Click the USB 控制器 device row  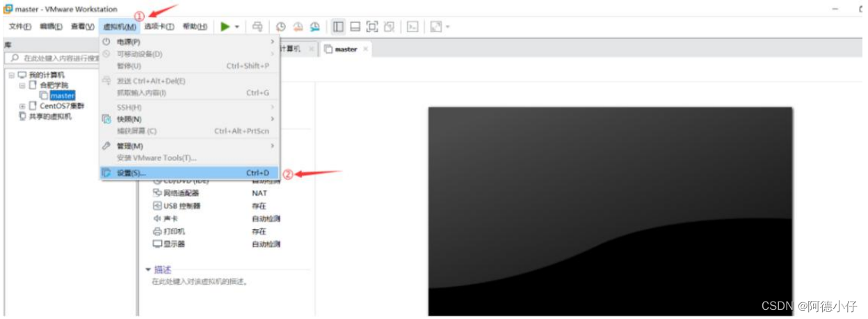pos(217,206)
